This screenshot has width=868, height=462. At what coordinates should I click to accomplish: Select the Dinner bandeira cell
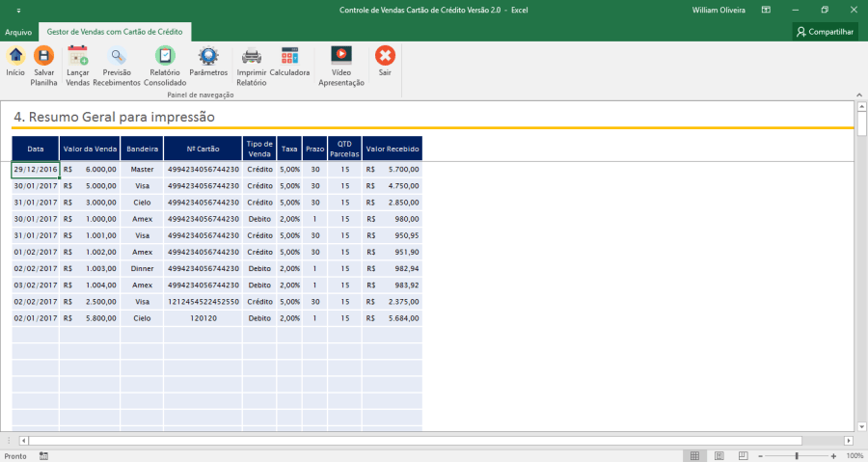pos(142,268)
